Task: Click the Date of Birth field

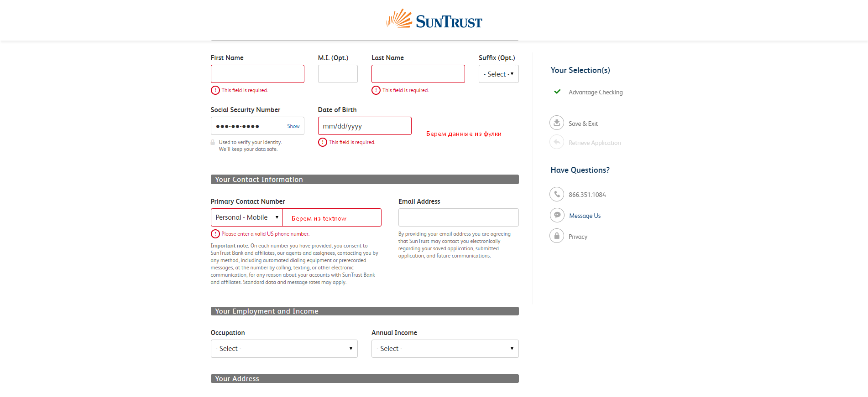Action: pos(365,126)
